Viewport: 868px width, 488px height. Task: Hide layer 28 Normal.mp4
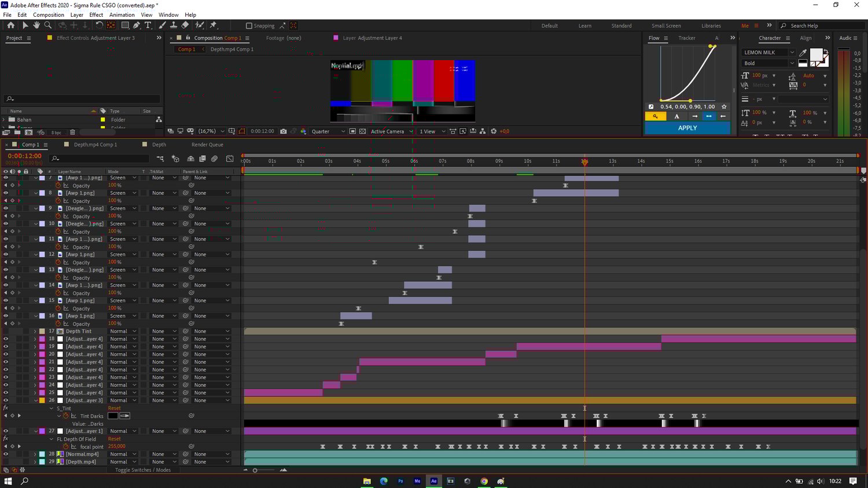[x=6, y=454]
